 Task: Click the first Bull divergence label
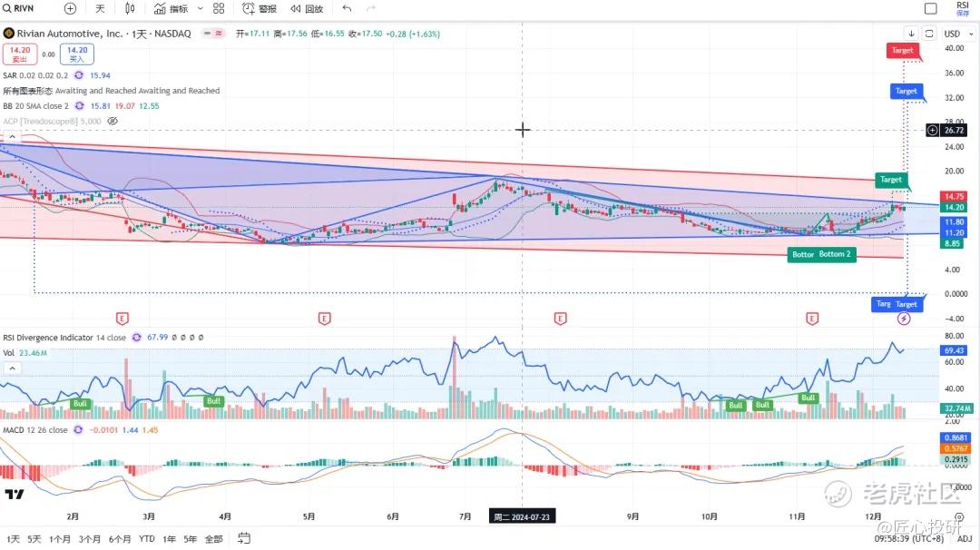[x=80, y=404]
